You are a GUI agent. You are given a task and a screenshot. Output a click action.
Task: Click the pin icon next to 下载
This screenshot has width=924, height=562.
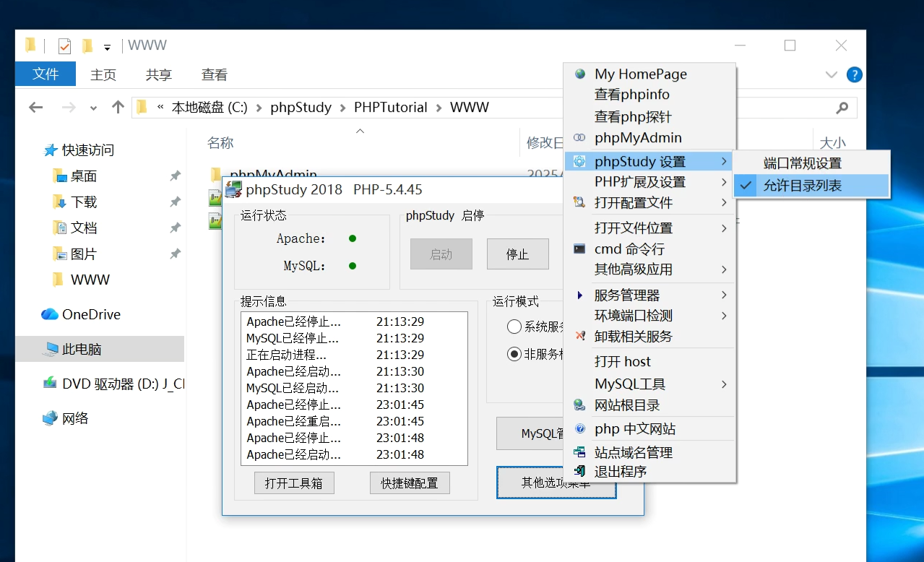[x=175, y=202]
